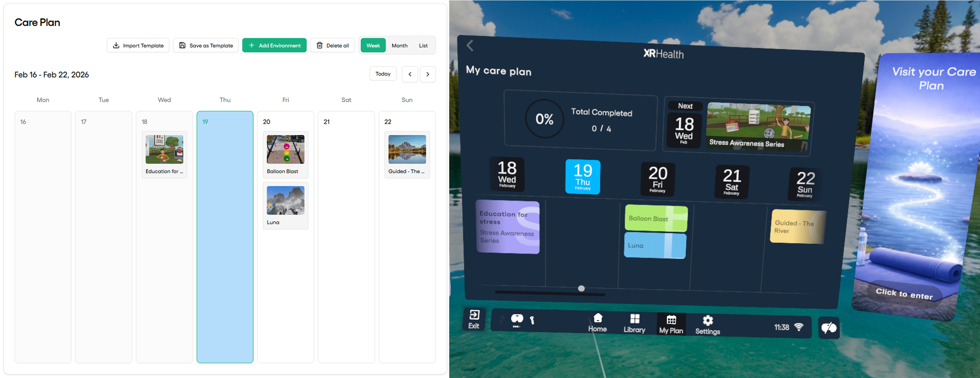
Task: Tap the Total Completed 0 / 4 text
Action: coord(601,120)
